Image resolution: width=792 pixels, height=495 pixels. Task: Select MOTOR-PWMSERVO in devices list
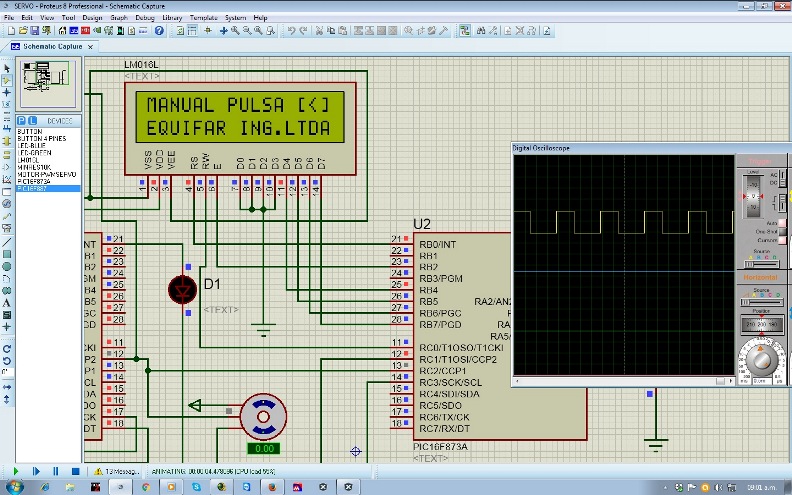tap(46, 174)
